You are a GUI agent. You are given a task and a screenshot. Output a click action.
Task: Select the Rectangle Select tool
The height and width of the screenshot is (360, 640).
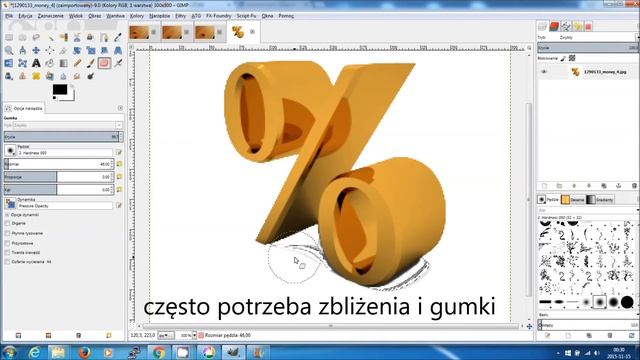[x=9, y=38]
